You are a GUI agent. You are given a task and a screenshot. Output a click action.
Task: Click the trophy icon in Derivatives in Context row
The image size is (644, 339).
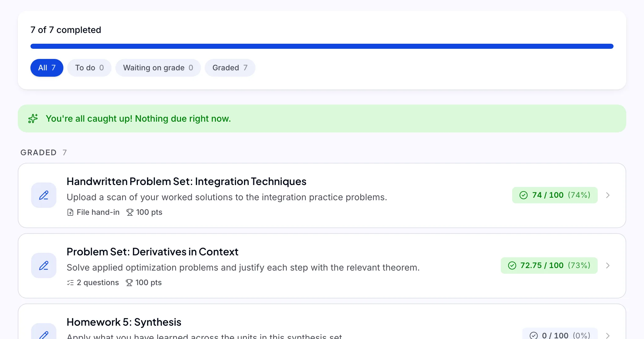pyautogui.click(x=129, y=283)
